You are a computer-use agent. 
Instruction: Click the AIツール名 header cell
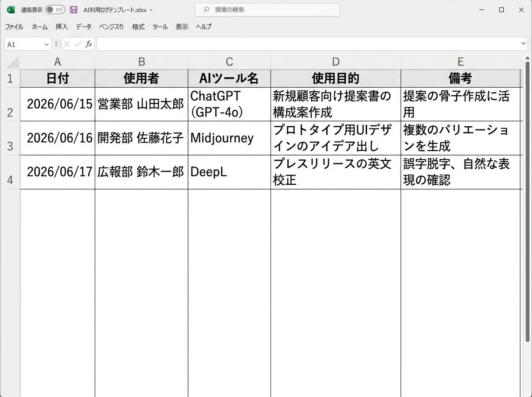click(x=229, y=78)
